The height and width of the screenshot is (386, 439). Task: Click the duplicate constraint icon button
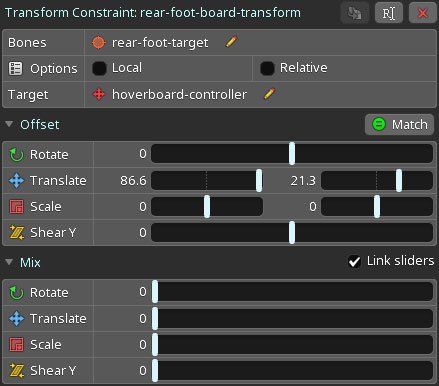355,13
